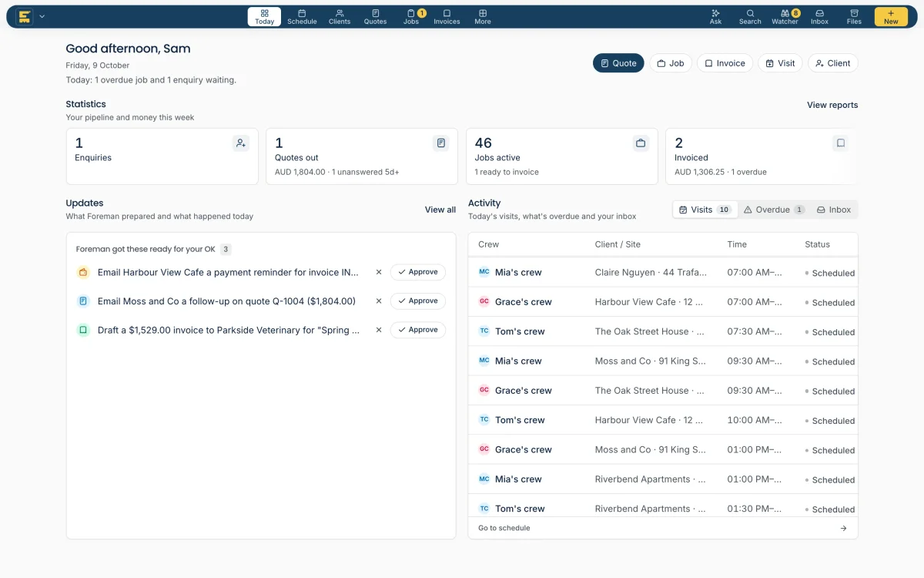Show the Visits activity tab
The height and width of the screenshot is (578, 924).
pos(705,210)
